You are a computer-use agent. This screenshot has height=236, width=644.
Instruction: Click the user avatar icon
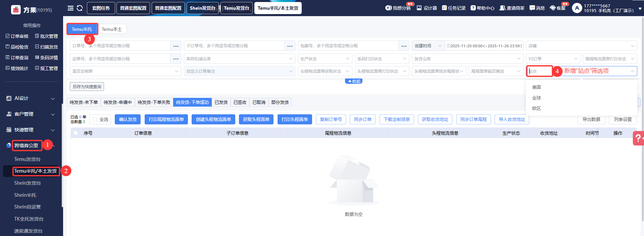(x=577, y=8)
